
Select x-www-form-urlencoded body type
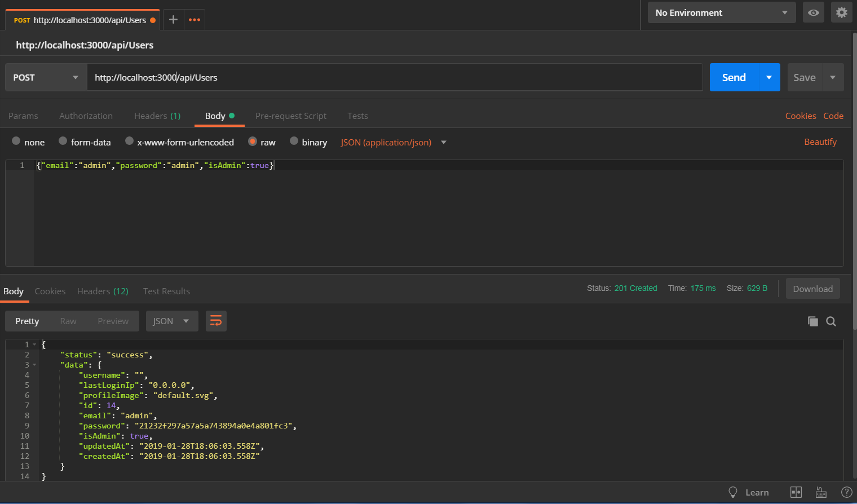click(x=130, y=141)
